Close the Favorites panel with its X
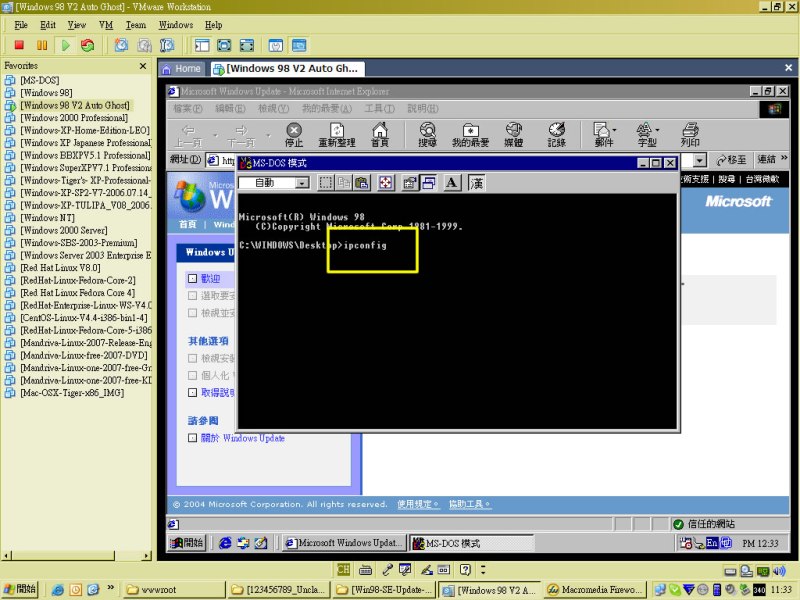This screenshot has width=800, height=600. [143, 66]
